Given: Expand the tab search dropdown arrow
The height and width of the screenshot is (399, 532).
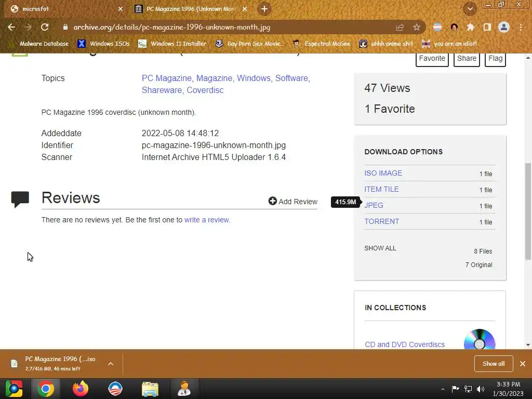Looking at the screenshot, I should coord(470,9).
